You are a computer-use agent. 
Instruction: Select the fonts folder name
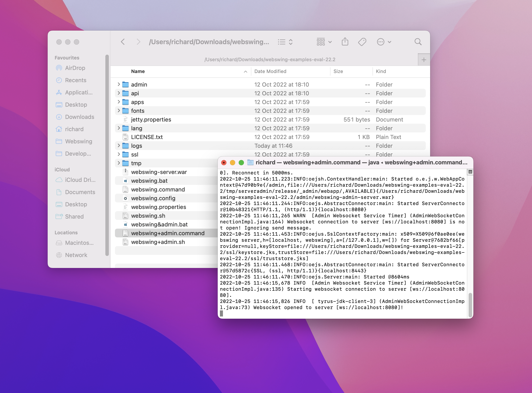coord(138,111)
